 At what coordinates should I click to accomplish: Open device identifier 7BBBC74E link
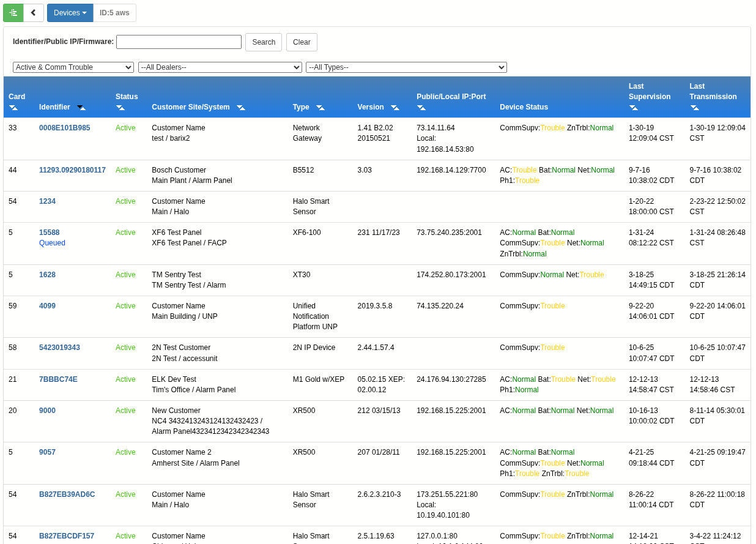pyautogui.click(x=58, y=379)
